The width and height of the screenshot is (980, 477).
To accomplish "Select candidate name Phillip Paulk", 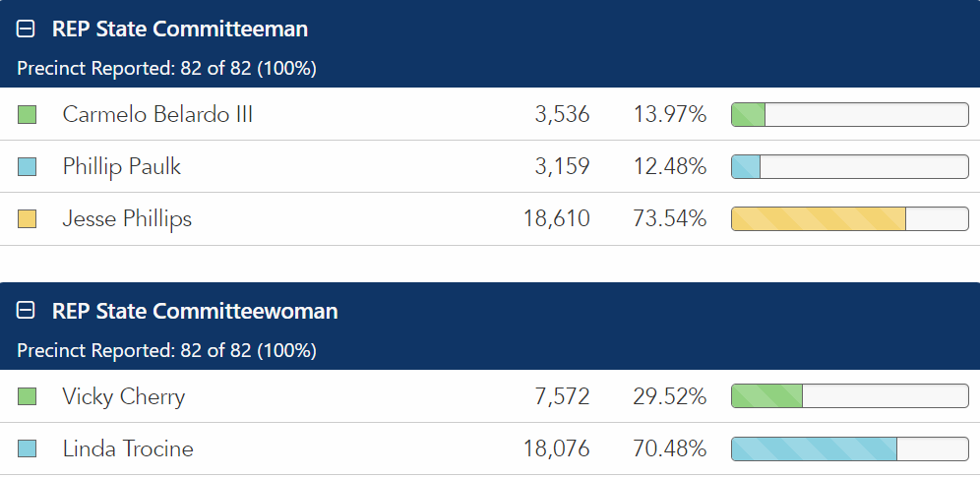I will 122,166.
